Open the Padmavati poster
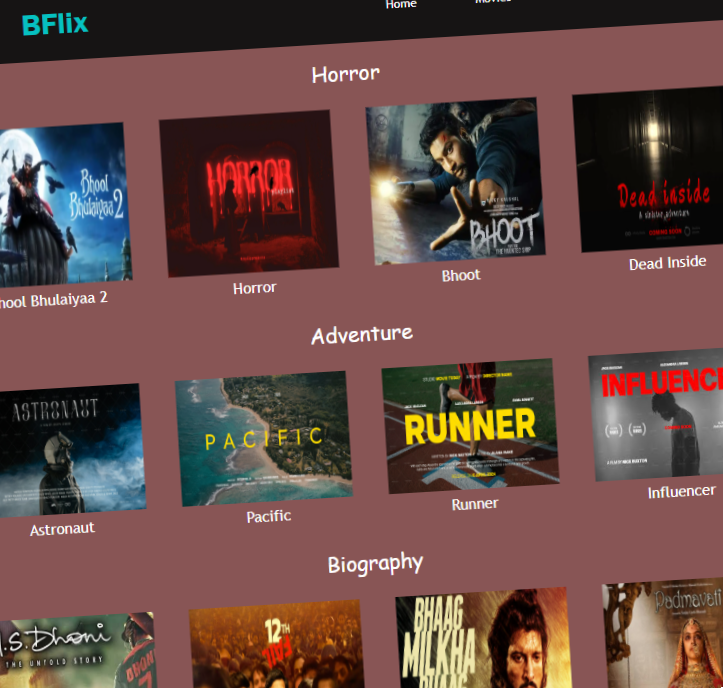 664,632
